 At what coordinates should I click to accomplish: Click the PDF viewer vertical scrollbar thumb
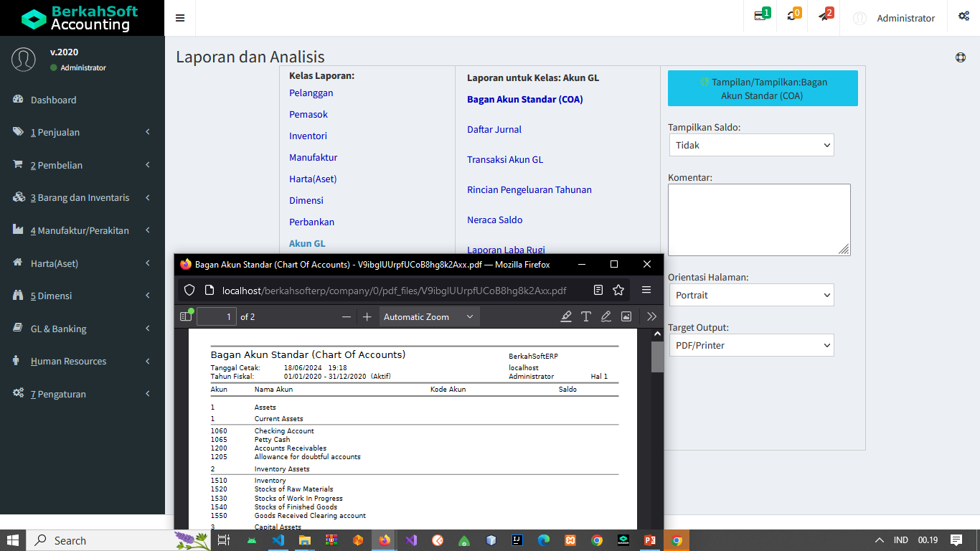pyautogui.click(x=657, y=357)
